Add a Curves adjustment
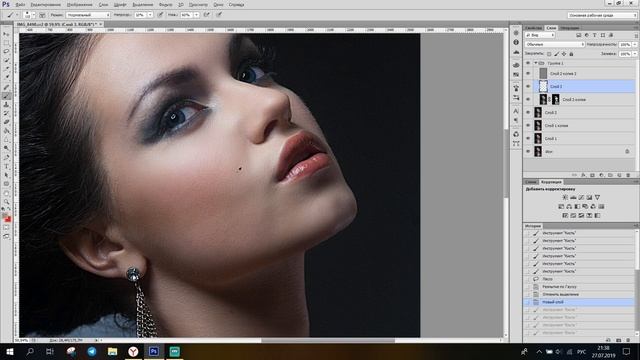Image resolution: width=640 pixels, height=360 pixels. [581, 198]
